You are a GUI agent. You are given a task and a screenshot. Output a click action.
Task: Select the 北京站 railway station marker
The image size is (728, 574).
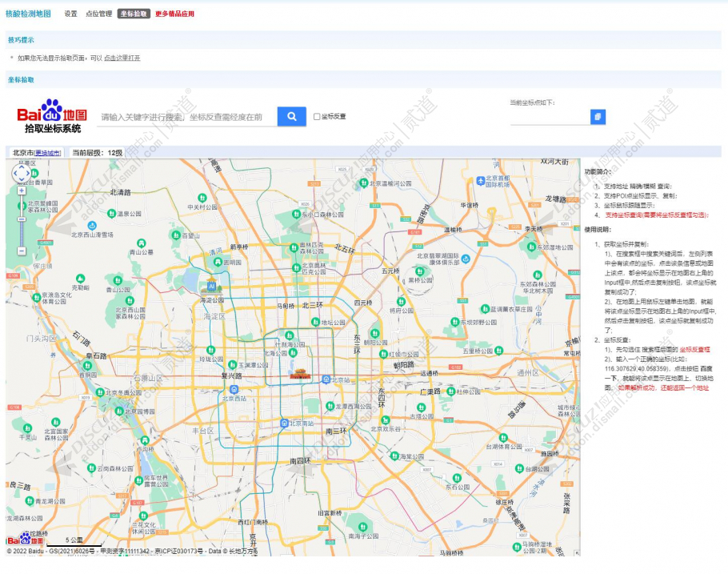pos(326,379)
